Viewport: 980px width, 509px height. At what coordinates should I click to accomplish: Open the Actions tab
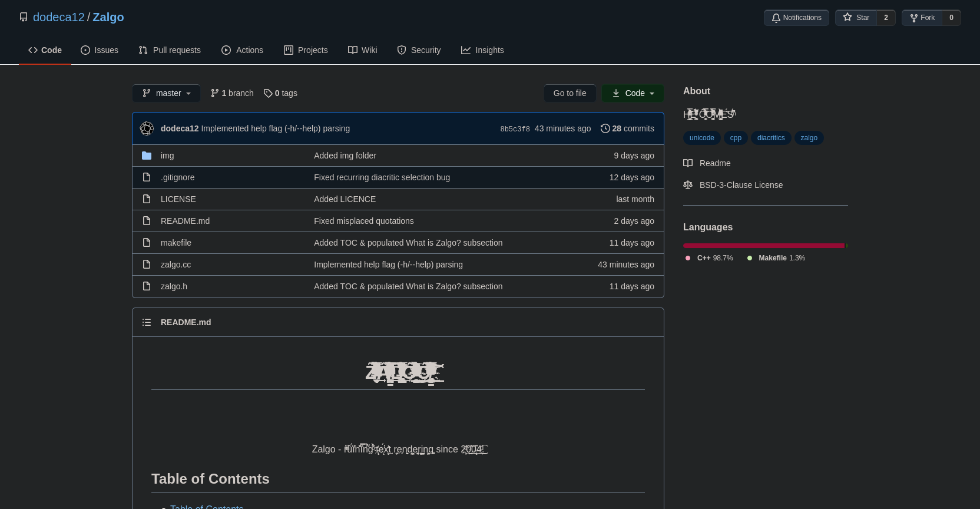[243, 50]
